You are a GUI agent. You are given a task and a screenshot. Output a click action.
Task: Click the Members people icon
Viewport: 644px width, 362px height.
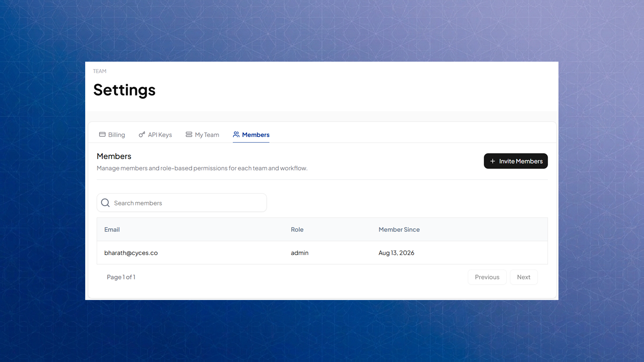pyautogui.click(x=236, y=134)
